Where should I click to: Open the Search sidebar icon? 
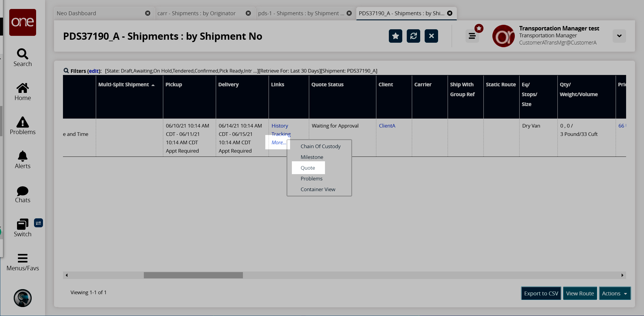[x=23, y=54]
